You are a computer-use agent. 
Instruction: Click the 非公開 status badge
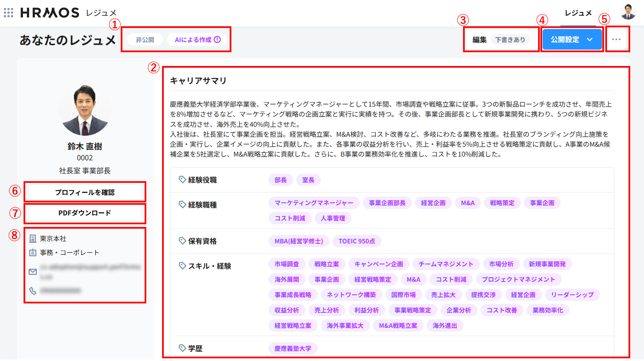pyautogui.click(x=145, y=40)
